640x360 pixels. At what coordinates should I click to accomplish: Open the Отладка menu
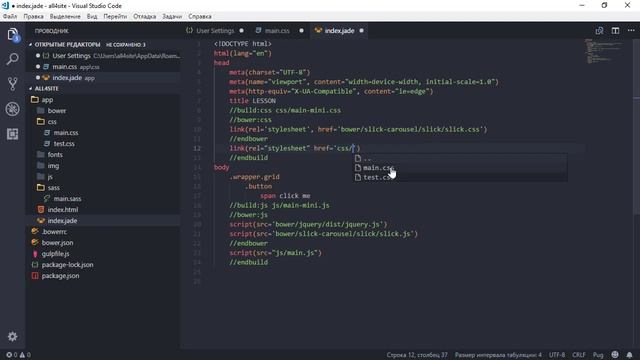click(144, 17)
